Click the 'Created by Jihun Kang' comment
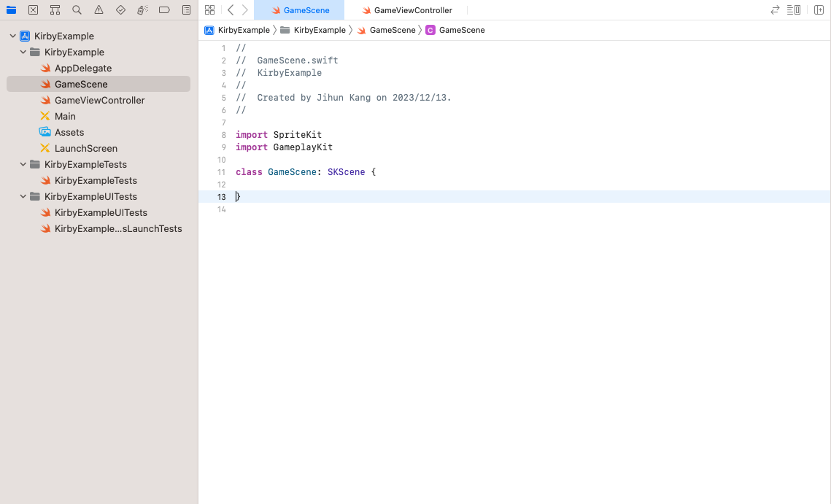Screen dimensions: 831x504 click(x=344, y=98)
